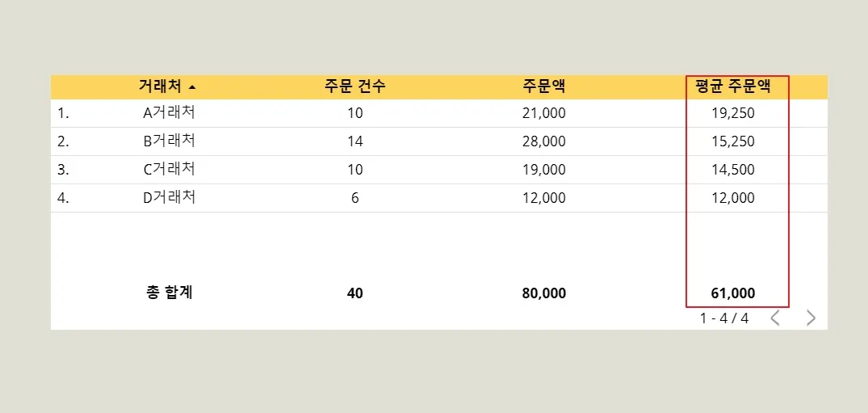The width and height of the screenshot is (868, 413).
Task: Click the total order count 40
Action: coord(354,294)
